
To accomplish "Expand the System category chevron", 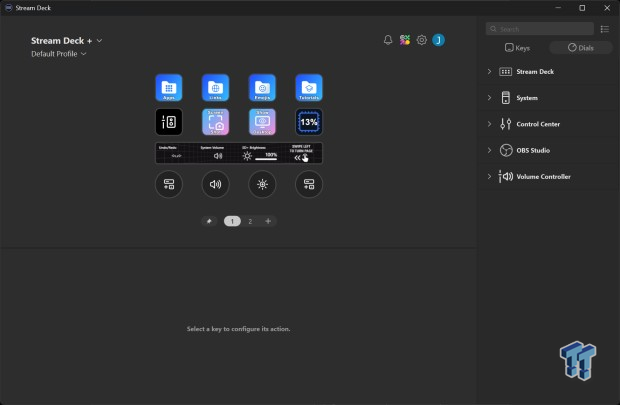I will [x=490, y=98].
